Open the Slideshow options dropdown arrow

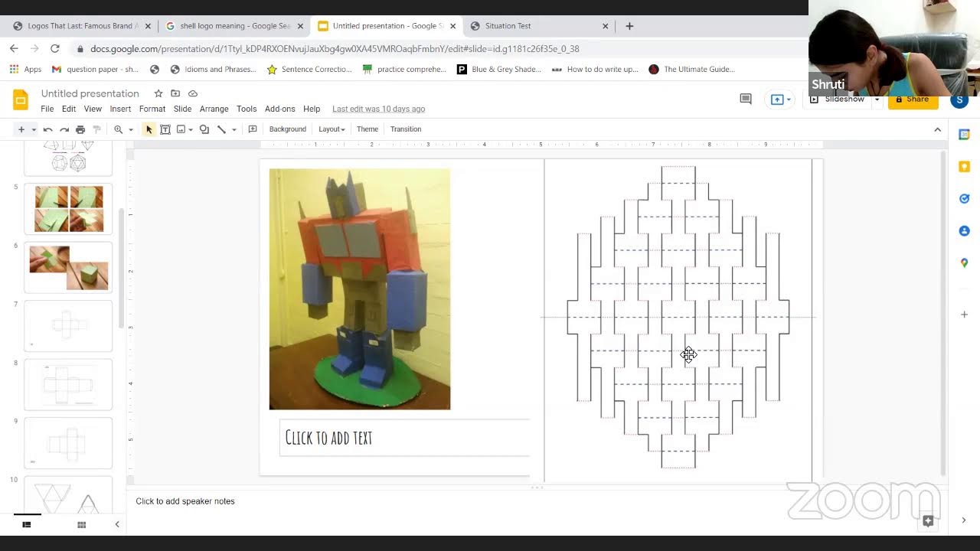877,99
